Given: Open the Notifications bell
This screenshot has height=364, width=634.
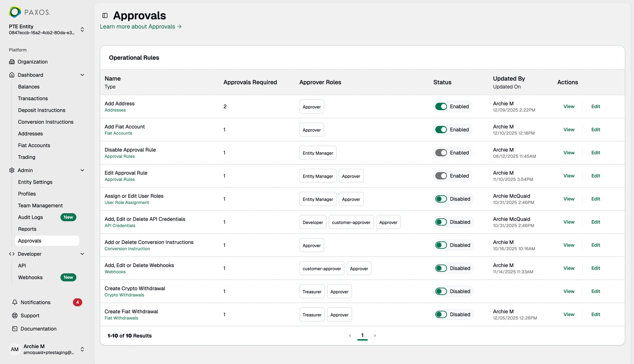Looking at the screenshot, I should [15, 302].
